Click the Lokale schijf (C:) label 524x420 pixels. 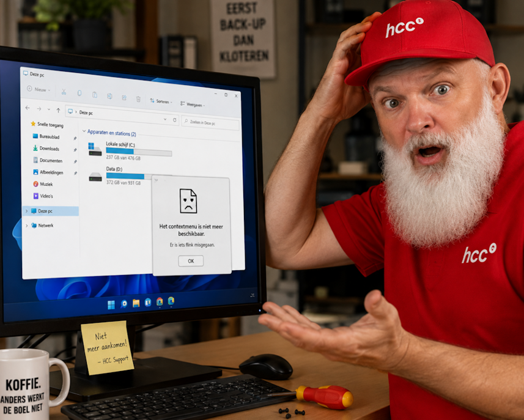tap(120, 144)
